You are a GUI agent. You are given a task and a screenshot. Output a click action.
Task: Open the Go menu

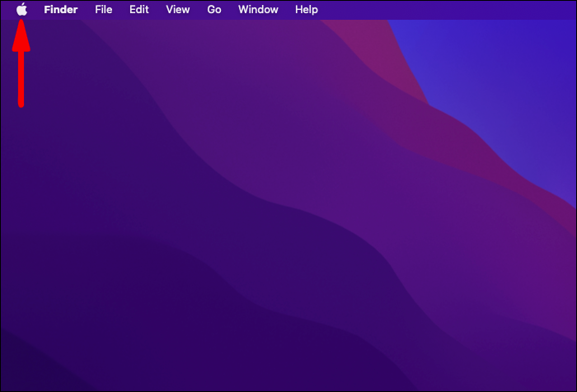coord(214,10)
